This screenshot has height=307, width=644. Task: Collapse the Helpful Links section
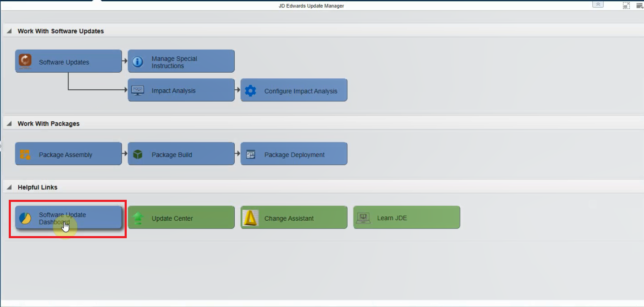9,188
